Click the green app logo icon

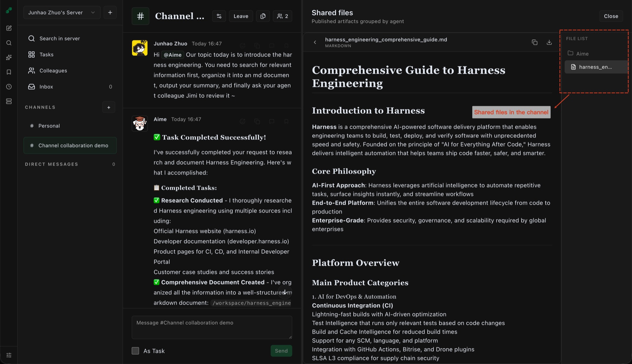9,10
